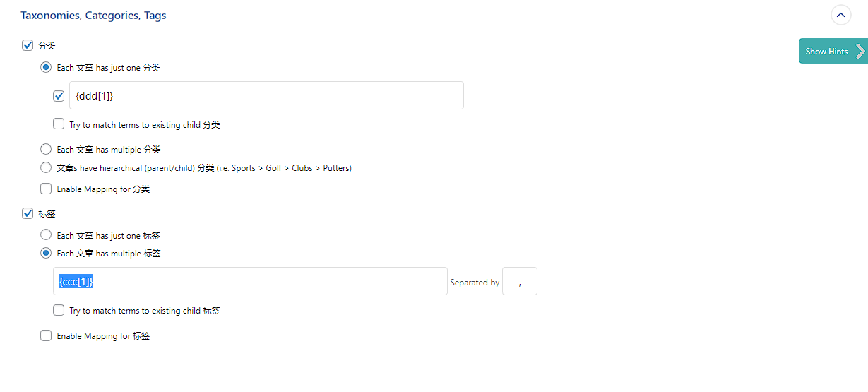Image resolution: width=868 pixels, height=392 pixels.
Task: Collapse the Taxonomies section with chevron icon
Action: pyautogui.click(x=841, y=15)
